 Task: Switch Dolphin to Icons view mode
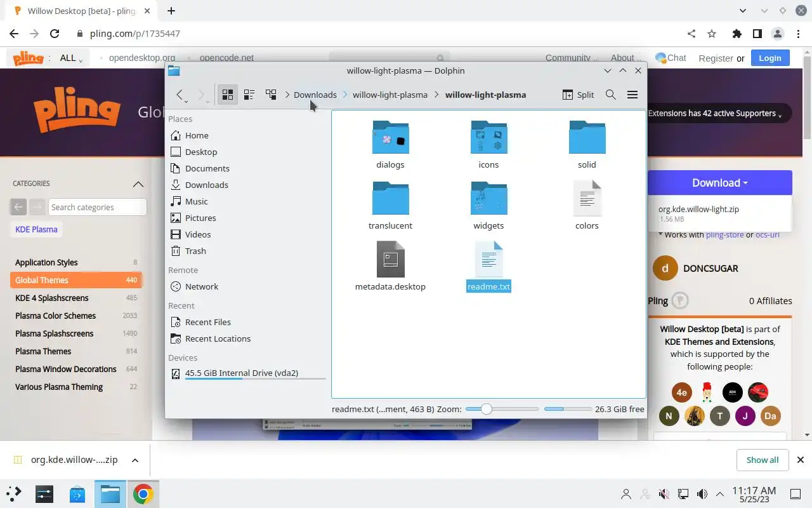click(x=228, y=95)
